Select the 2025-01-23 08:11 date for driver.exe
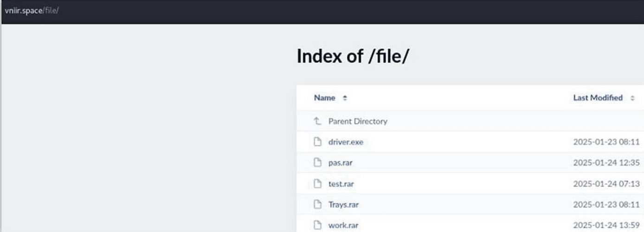The image size is (644, 232). 606,142
